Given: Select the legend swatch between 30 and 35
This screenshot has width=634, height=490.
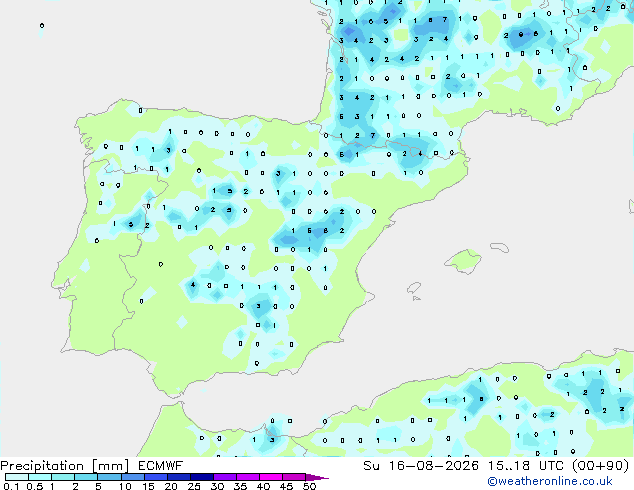Looking at the screenshot, I should click(224, 477).
